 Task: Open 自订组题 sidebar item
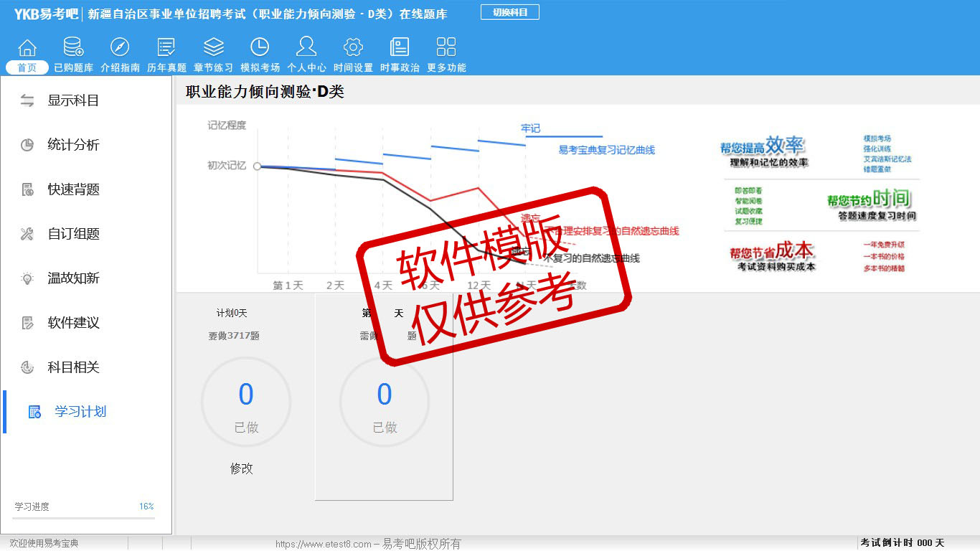[73, 234]
